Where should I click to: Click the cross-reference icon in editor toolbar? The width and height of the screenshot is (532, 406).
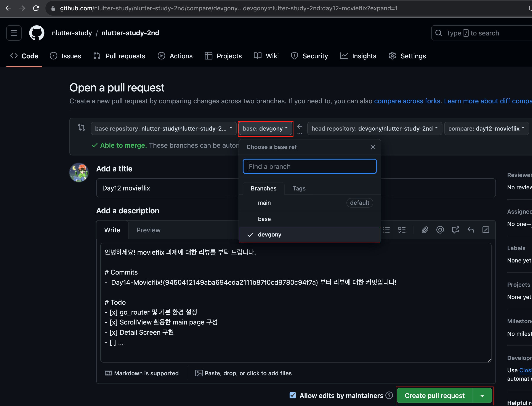pos(455,230)
